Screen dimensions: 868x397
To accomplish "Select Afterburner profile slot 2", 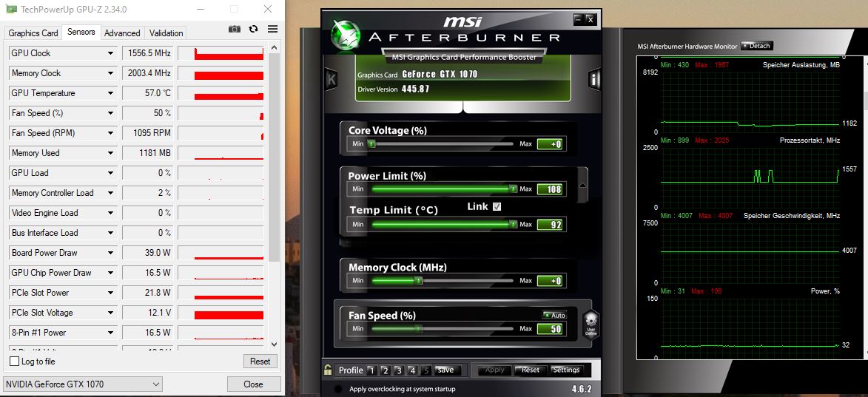I will click(386, 370).
